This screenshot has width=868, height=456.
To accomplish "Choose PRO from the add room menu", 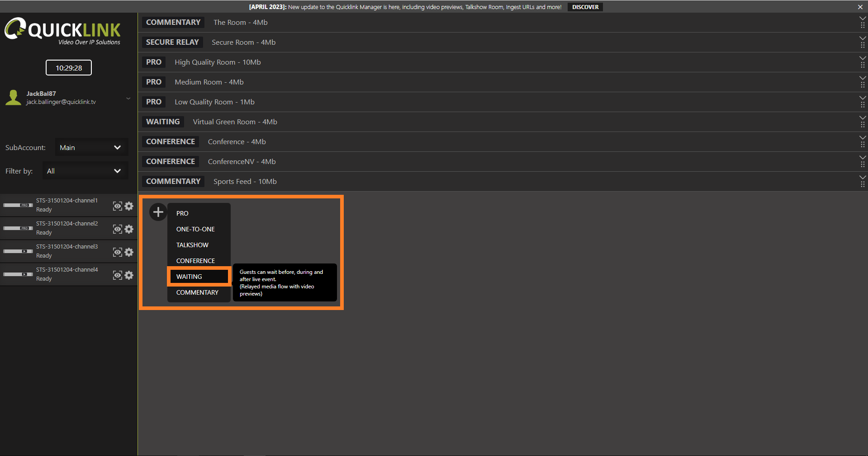I will click(x=199, y=213).
